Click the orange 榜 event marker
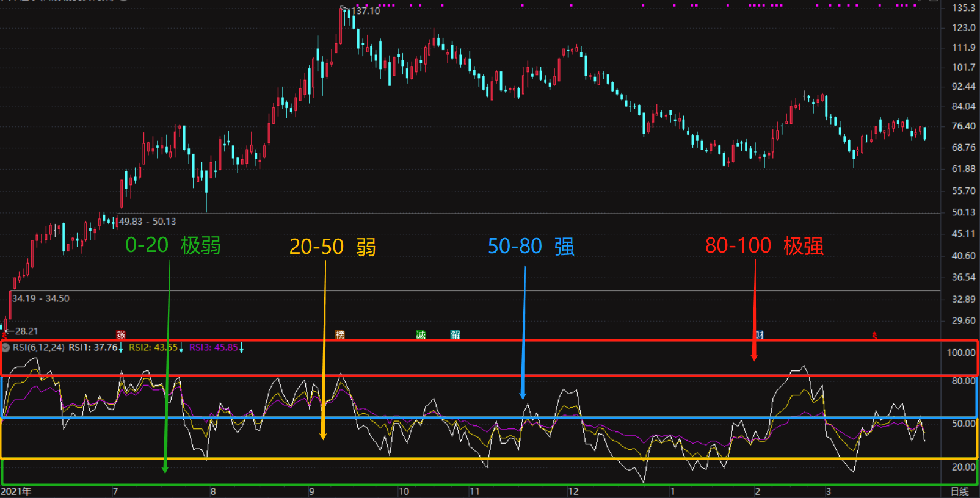The height and width of the screenshot is (498, 980). [x=340, y=335]
